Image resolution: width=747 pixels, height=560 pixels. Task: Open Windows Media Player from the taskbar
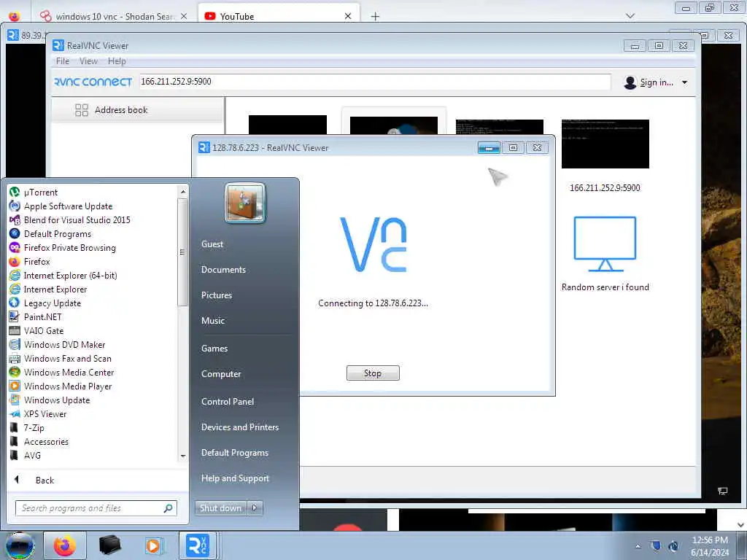[x=153, y=545]
